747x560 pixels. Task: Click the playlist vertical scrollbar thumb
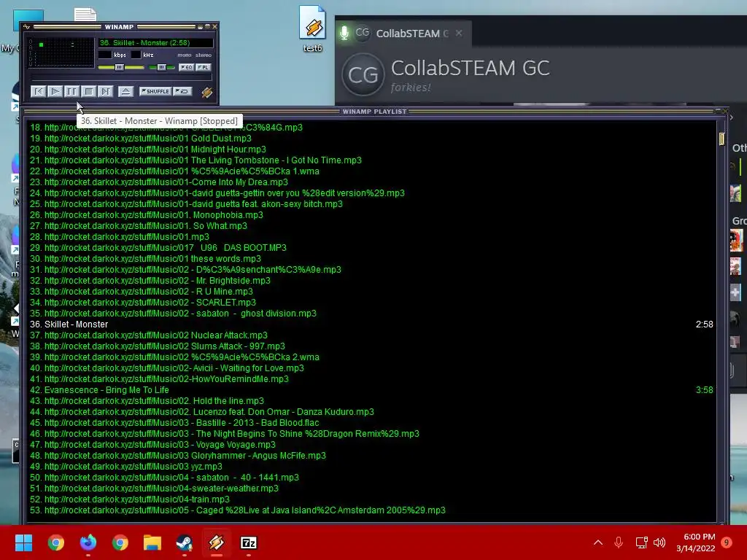click(721, 139)
